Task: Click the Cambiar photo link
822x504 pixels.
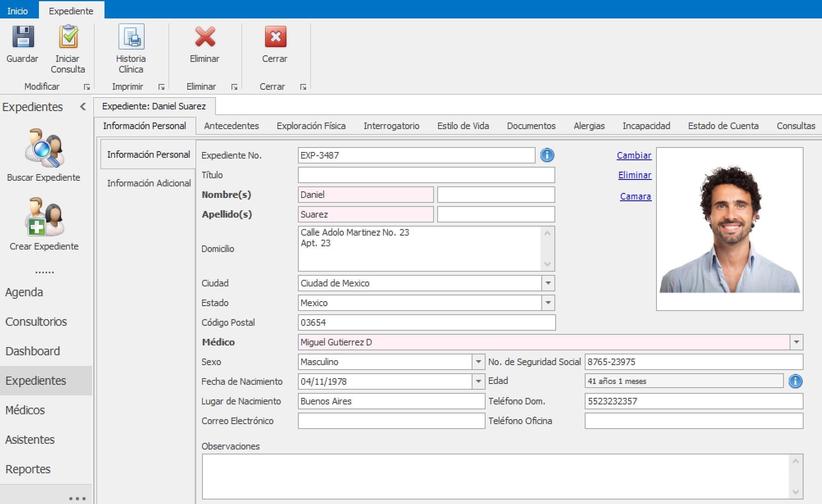Action: tap(634, 155)
